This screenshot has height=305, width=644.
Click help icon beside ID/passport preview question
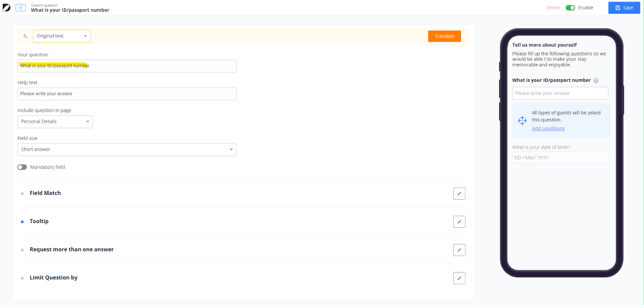click(x=596, y=80)
